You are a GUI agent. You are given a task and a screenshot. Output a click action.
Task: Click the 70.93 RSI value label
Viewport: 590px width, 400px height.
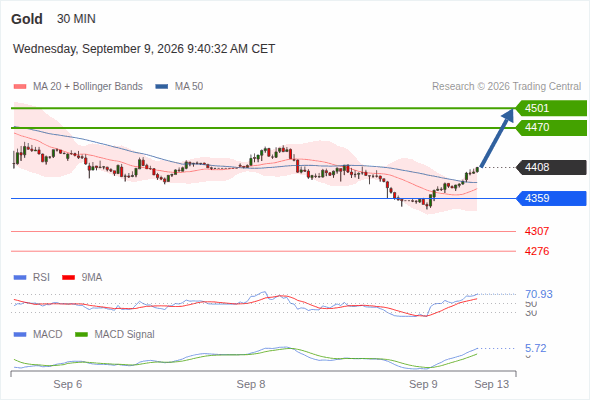pos(539,294)
